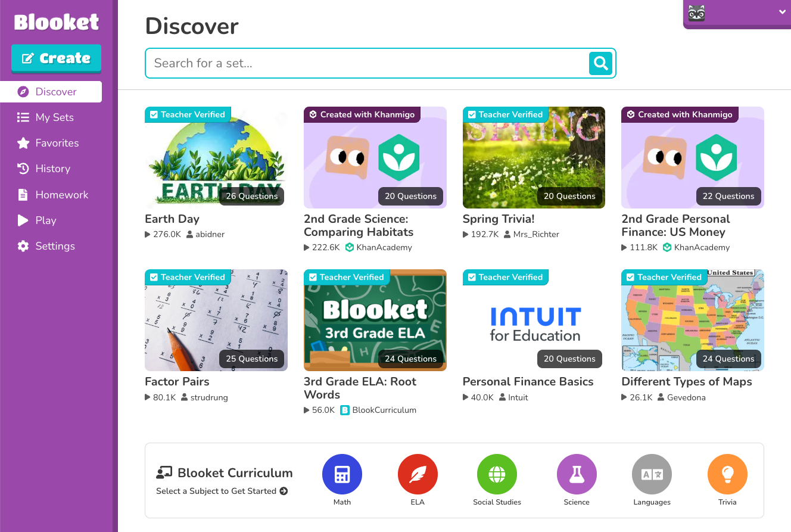Click the BlookCurriculum author icon
791x532 pixels.
pos(345,410)
